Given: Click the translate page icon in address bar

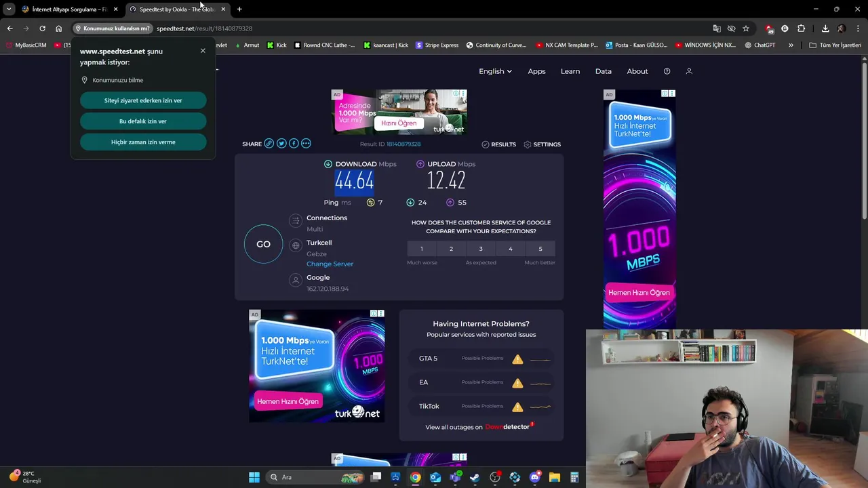Looking at the screenshot, I should (x=717, y=28).
